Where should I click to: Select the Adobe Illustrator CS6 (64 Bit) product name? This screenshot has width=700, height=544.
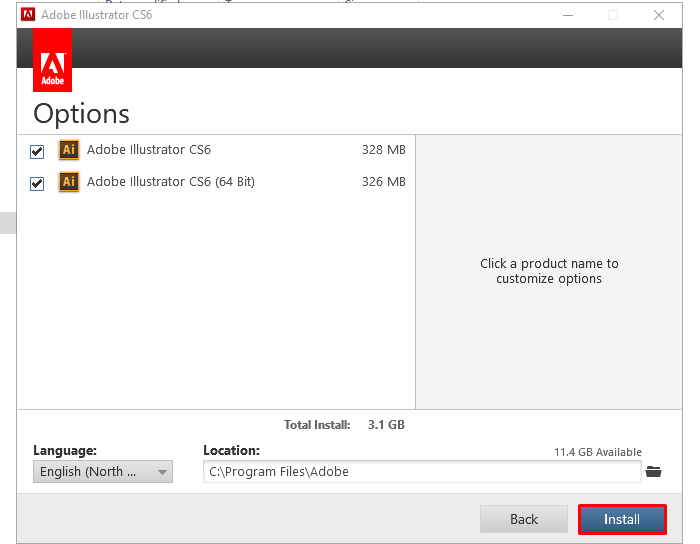pos(170,182)
